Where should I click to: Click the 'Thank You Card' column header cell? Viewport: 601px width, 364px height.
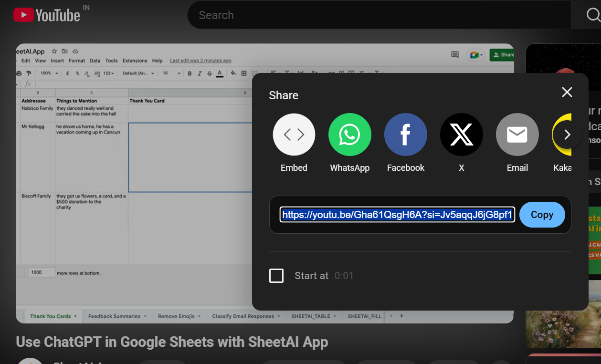190,101
